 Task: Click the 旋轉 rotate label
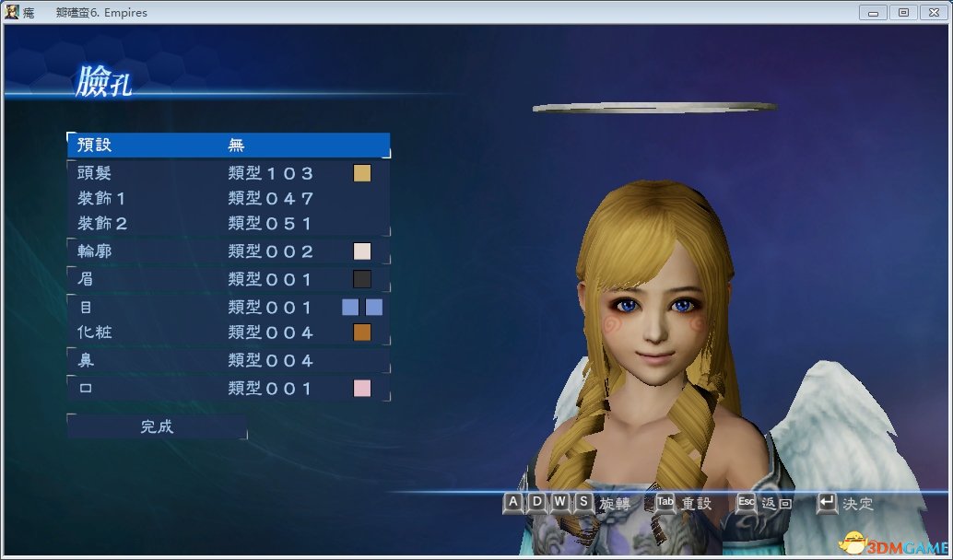click(615, 504)
